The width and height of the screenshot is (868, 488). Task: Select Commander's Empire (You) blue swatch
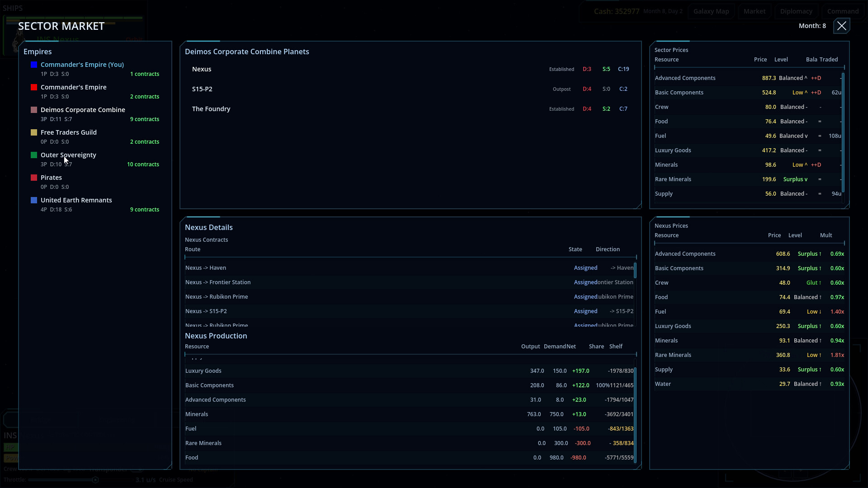click(34, 65)
